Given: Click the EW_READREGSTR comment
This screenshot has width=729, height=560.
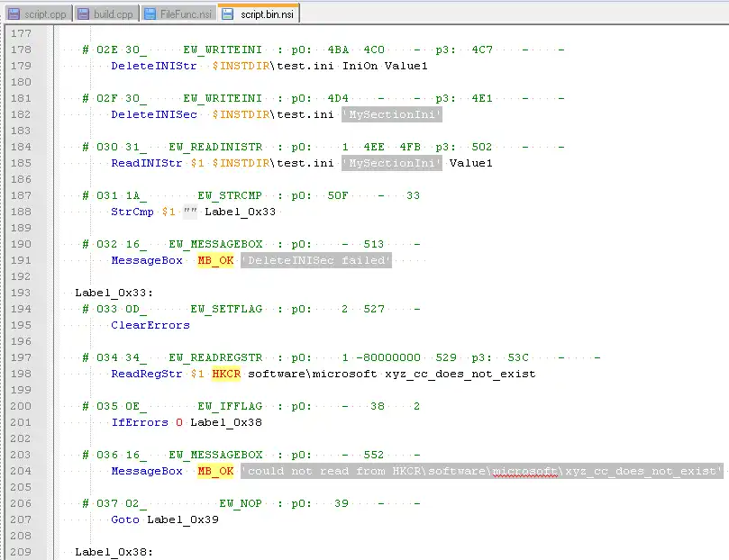Looking at the screenshot, I should click(215, 357).
